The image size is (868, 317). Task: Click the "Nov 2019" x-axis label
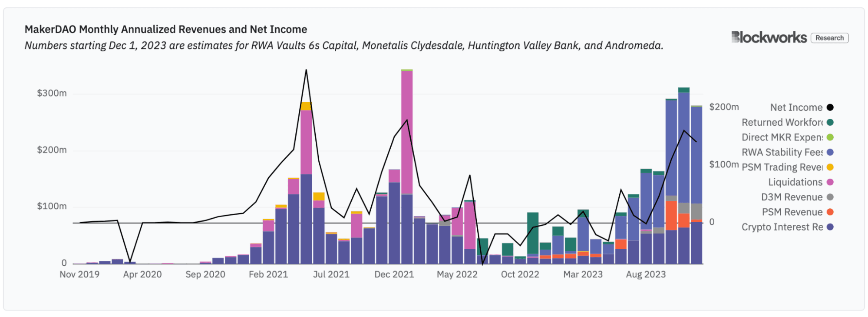coord(79,274)
